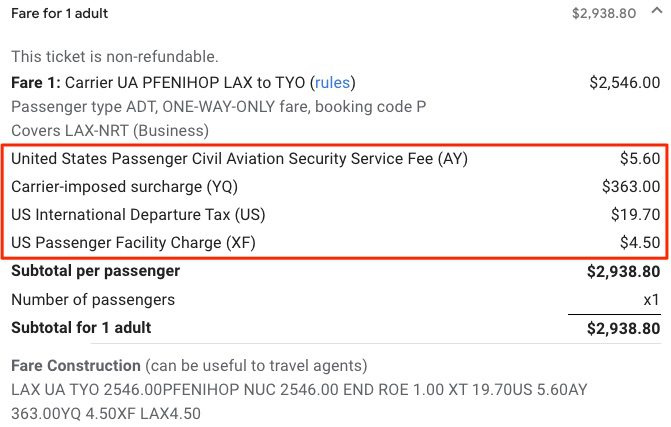Click the x1 passenger count
Image resolution: width=671 pixels, height=427 pixels.
[651, 299]
